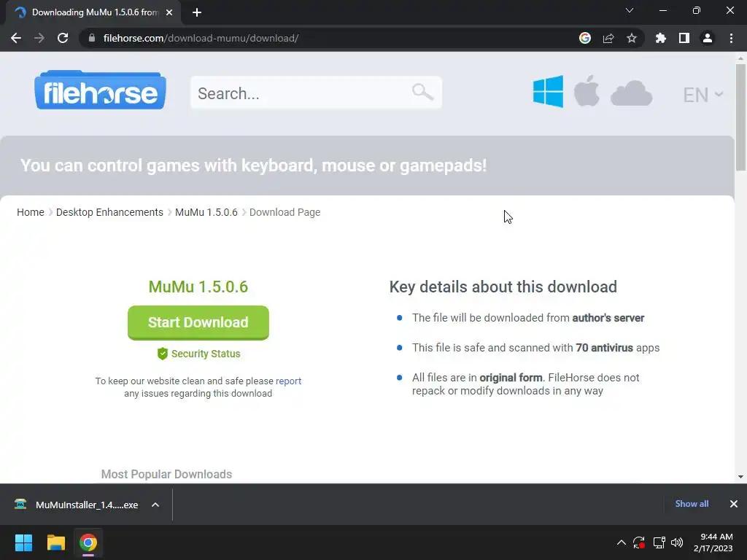This screenshot has height=560, width=747.
Task: Click the Google icon in address bar
Action: (x=585, y=38)
